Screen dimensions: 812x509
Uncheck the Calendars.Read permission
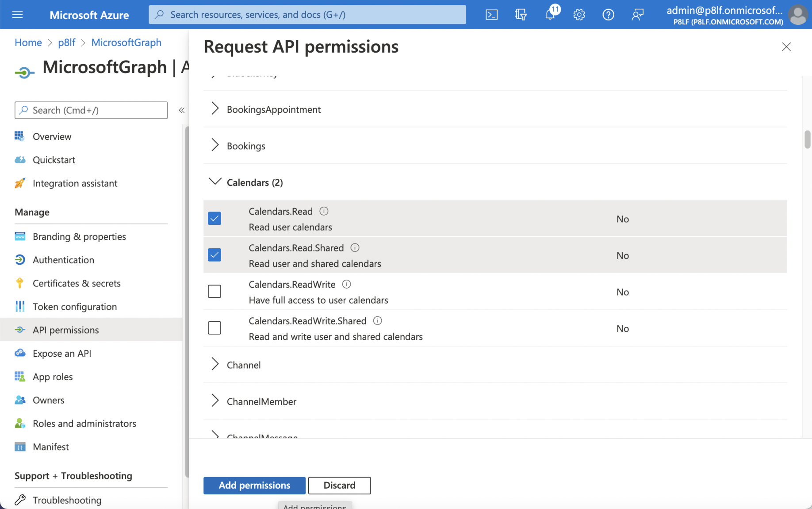click(214, 219)
